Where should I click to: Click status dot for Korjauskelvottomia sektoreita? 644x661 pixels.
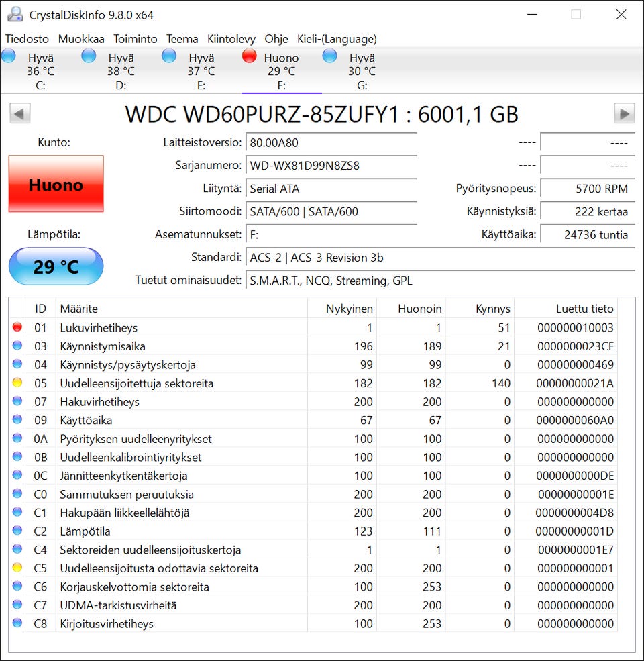coord(17,586)
